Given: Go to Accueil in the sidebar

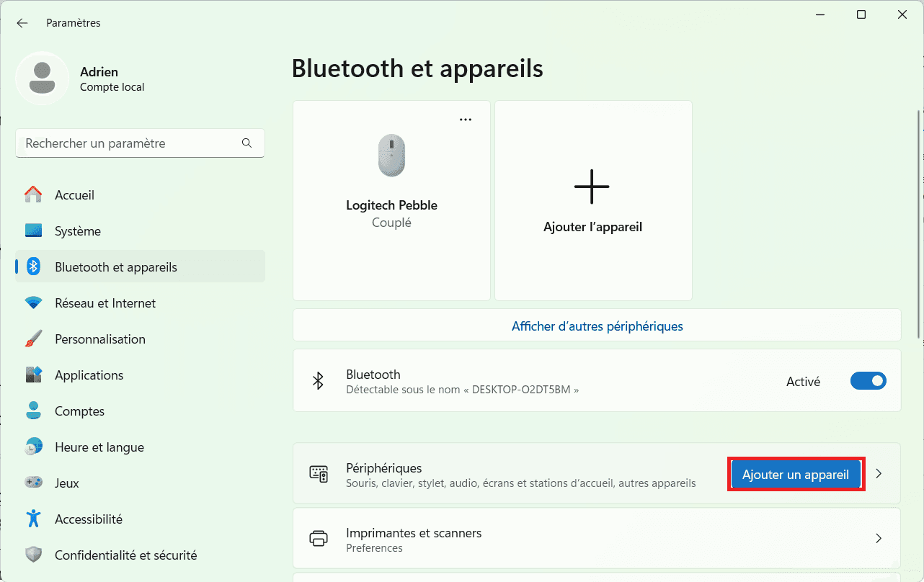Looking at the screenshot, I should tap(140, 195).
